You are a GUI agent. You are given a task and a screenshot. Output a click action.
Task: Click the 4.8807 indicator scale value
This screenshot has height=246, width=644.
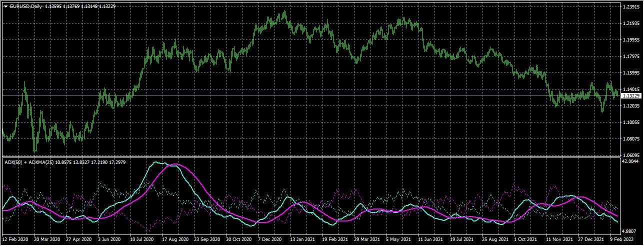(629, 231)
